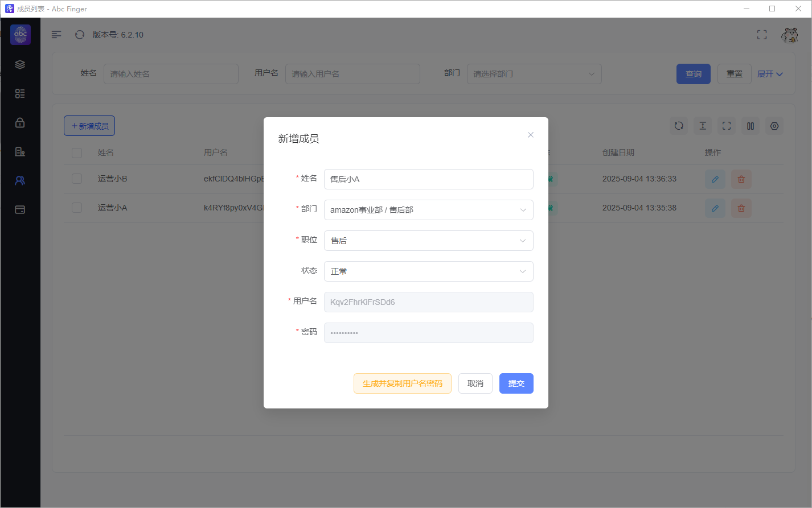812x508 pixels.
Task: Click the refresh icon beside version number
Action: click(80, 35)
